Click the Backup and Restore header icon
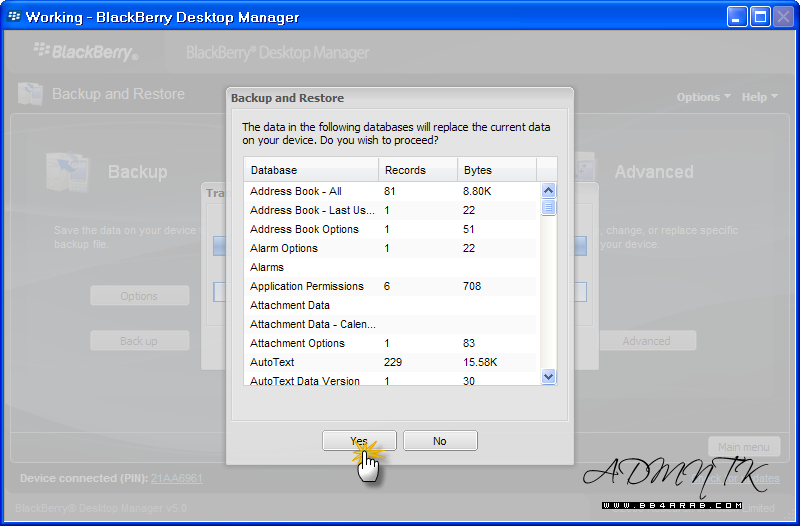This screenshot has width=800, height=526. [x=30, y=94]
